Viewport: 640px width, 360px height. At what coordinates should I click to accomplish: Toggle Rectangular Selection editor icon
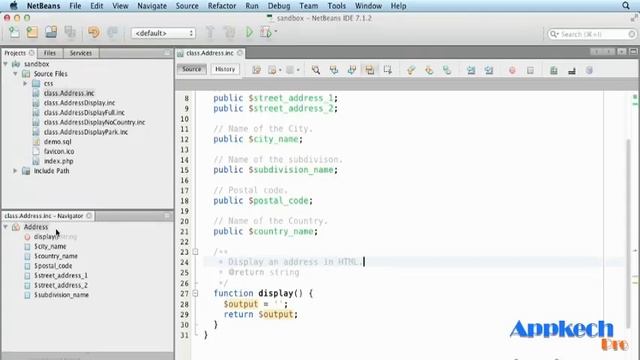coord(388,70)
